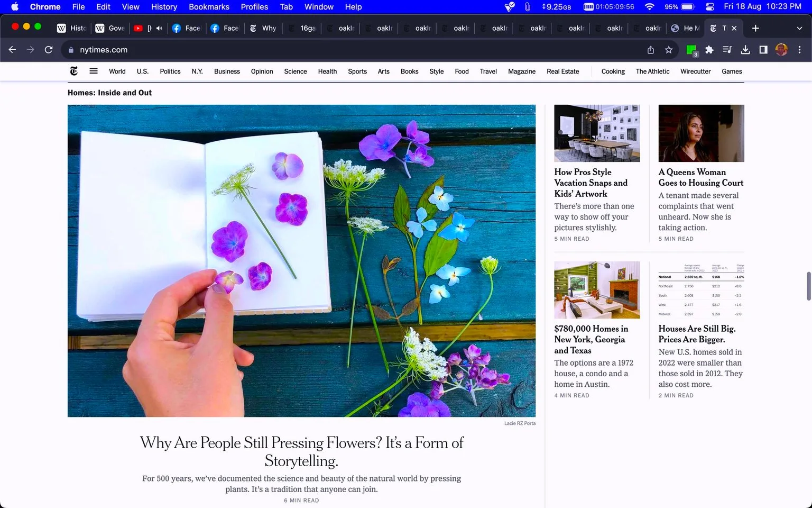812x508 pixels.
Task: Click the page vertical scrollbar thumb
Action: pos(808,286)
